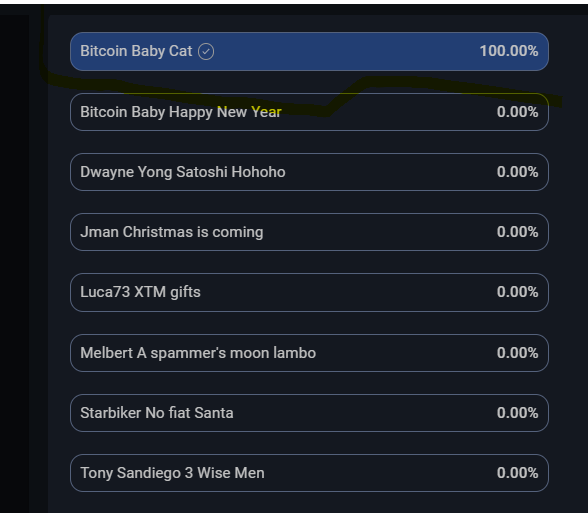This screenshot has height=513, width=588.
Task: Click the 0.00% value for No fiat Santa
Action: [518, 412]
